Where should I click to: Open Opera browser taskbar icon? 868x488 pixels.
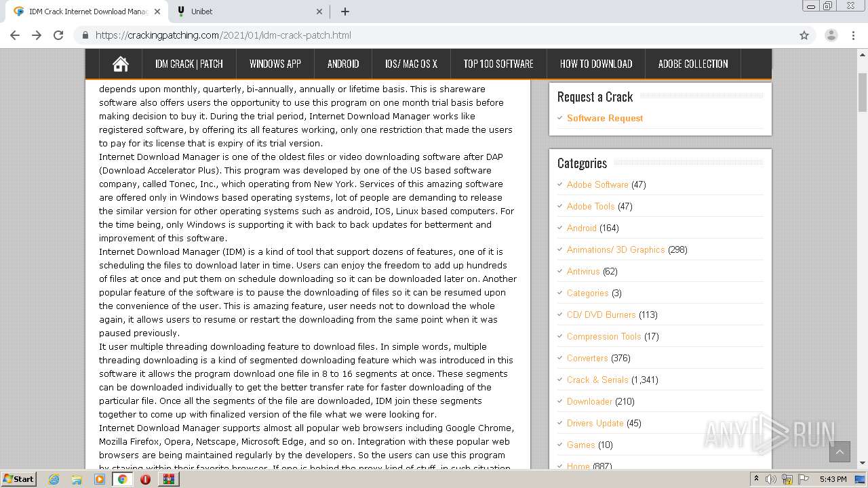145,479
